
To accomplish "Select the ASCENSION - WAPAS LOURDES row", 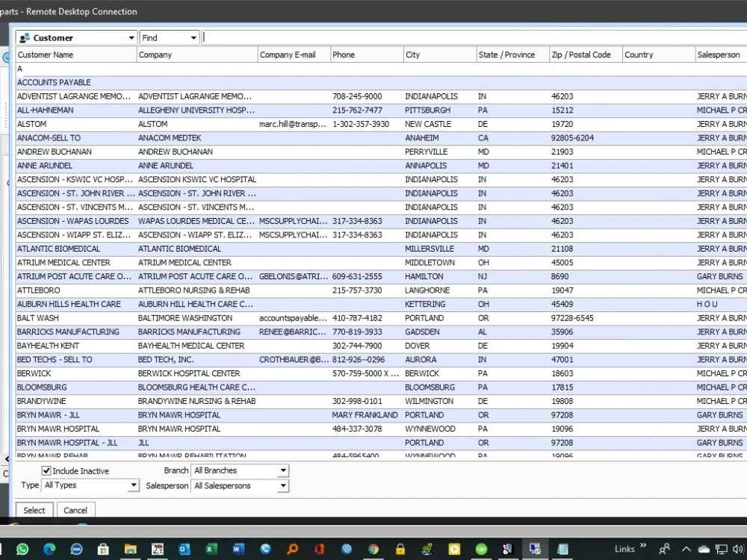I will [x=381, y=221].
